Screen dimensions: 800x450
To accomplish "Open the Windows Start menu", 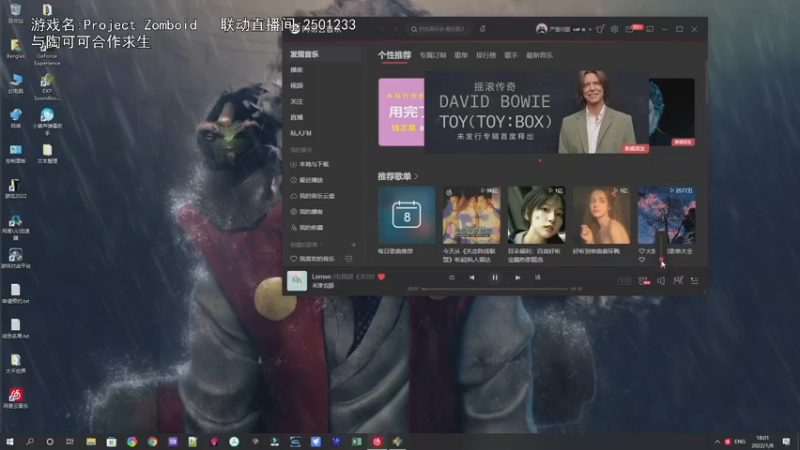I will point(9,441).
